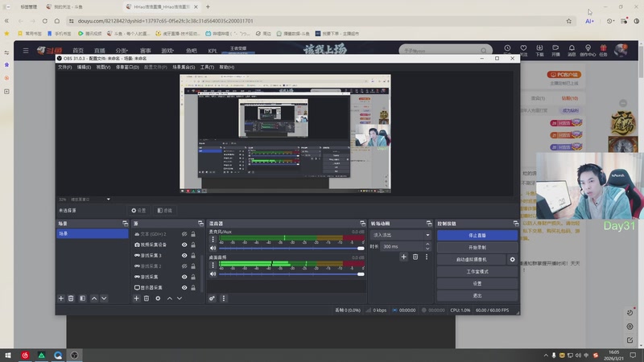Click the 停止直播 stop streaming button

(x=477, y=235)
